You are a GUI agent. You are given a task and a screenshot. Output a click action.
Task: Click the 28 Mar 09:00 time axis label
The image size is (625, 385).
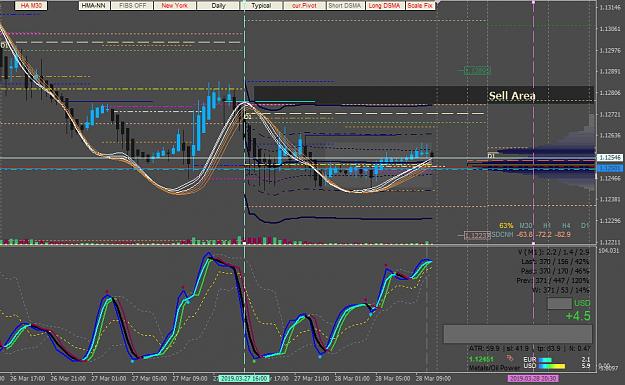433,378
